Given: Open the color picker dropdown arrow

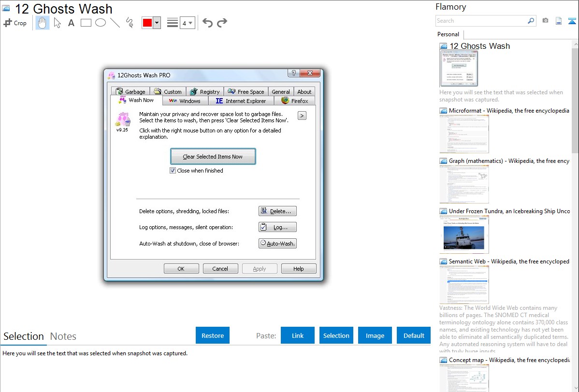Looking at the screenshot, I should (x=157, y=23).
